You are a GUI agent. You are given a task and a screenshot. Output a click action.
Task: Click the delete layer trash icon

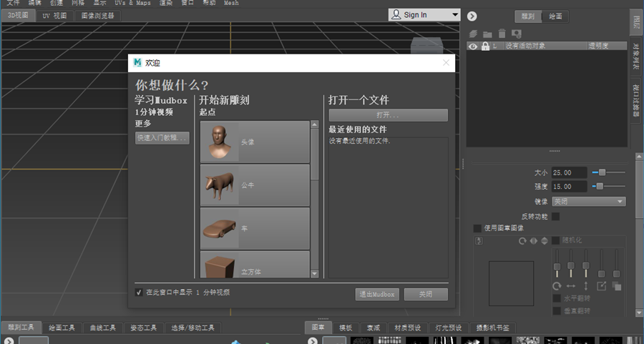[502, 34]
